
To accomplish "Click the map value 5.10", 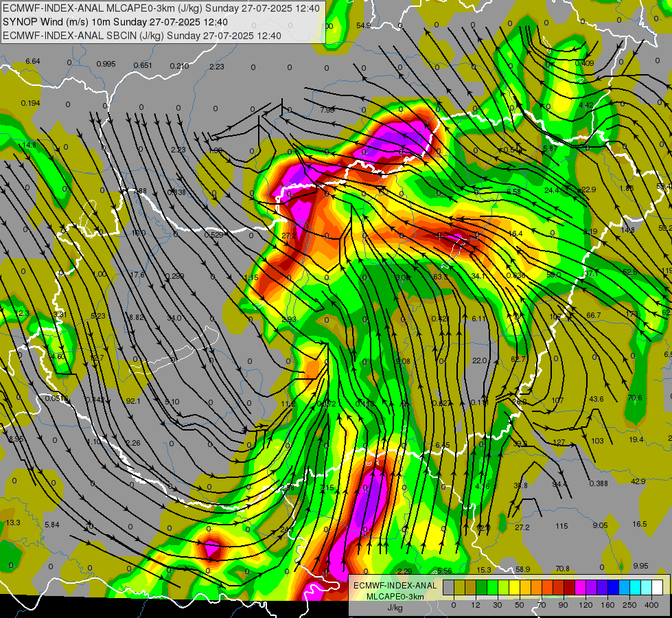I will [x=172, y=402].
